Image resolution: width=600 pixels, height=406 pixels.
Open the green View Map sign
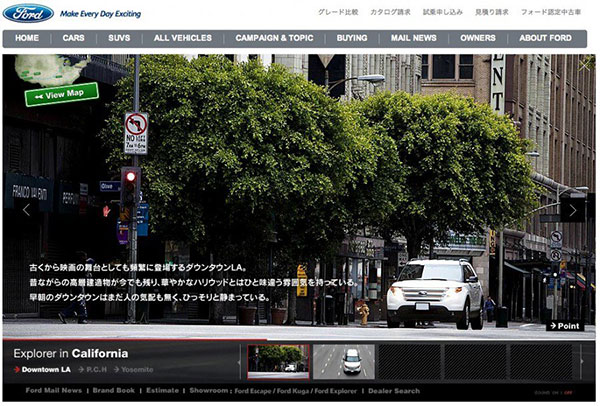coord(62,95)
